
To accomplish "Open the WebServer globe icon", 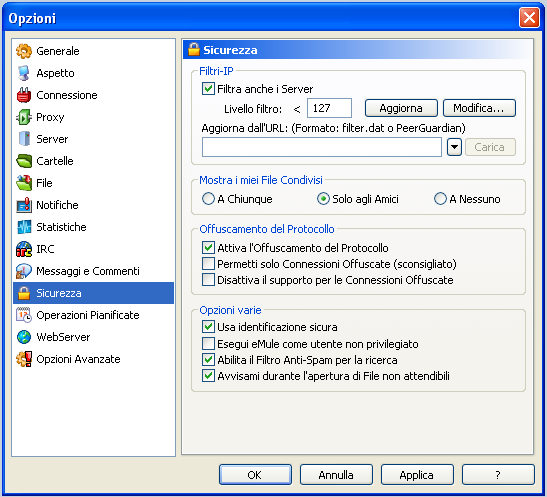I will (x=24, y=337).
